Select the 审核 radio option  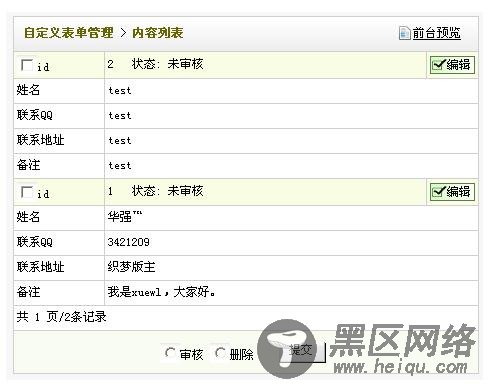coord(170,353)
